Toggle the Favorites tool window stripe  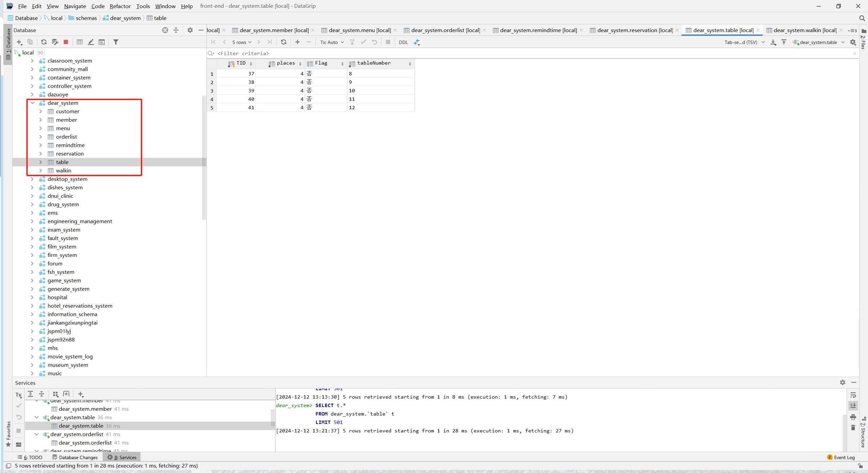8,434
